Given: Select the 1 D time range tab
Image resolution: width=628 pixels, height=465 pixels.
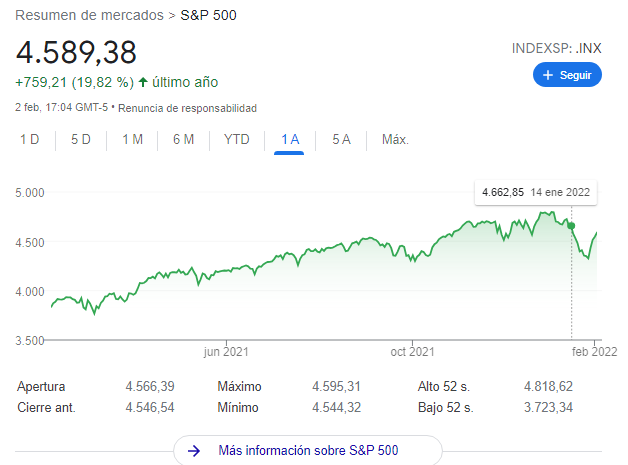Looking at the screenshot, I should (x=30, y=140).
